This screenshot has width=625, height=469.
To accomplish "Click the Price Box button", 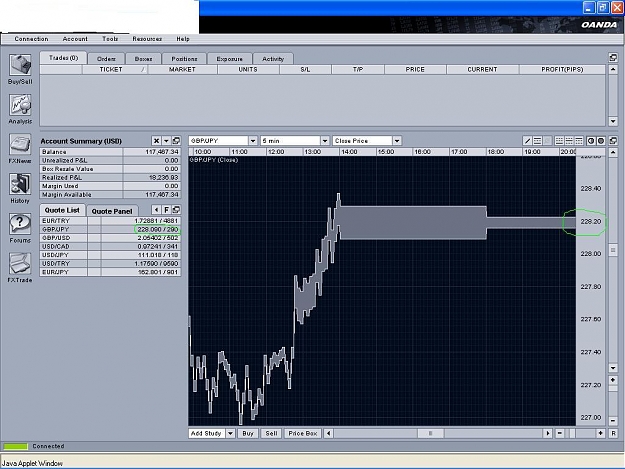I will [303, 433].
